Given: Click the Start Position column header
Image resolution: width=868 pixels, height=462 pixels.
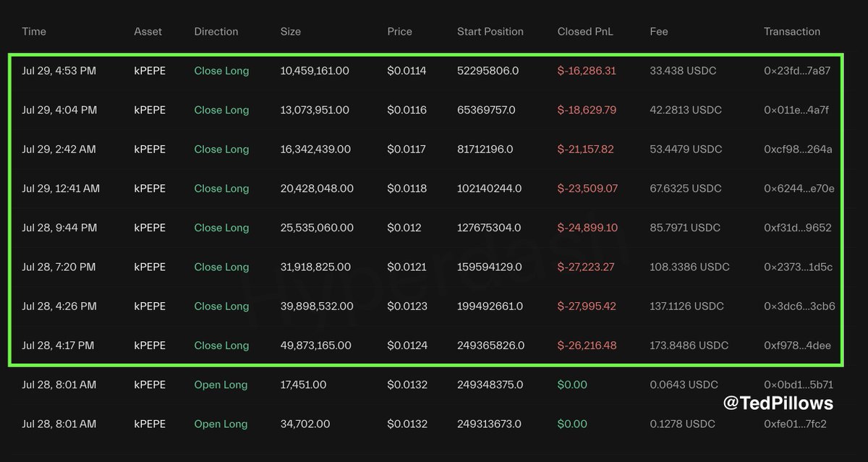Looking at the screenshot, I should point(490,32).
